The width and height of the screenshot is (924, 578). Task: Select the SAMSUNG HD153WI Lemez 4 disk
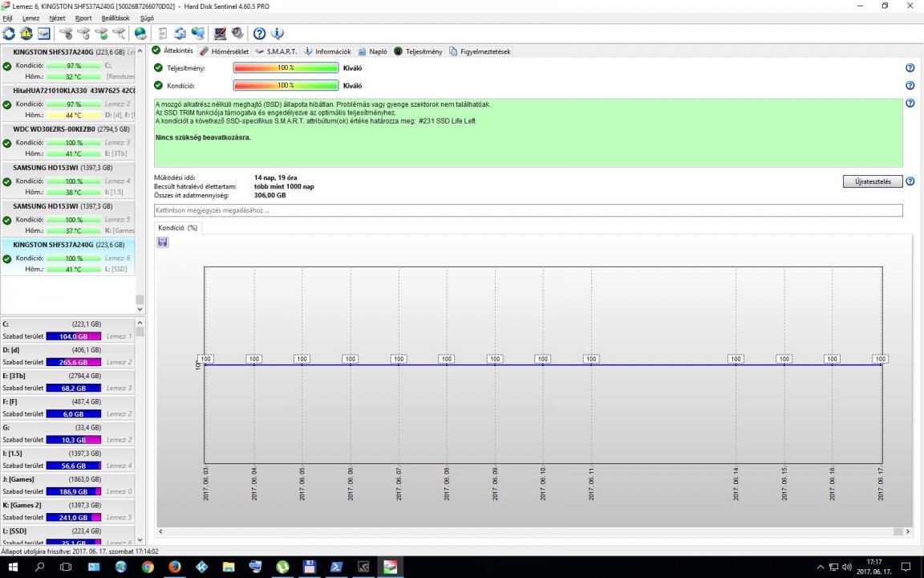[67, 180]
